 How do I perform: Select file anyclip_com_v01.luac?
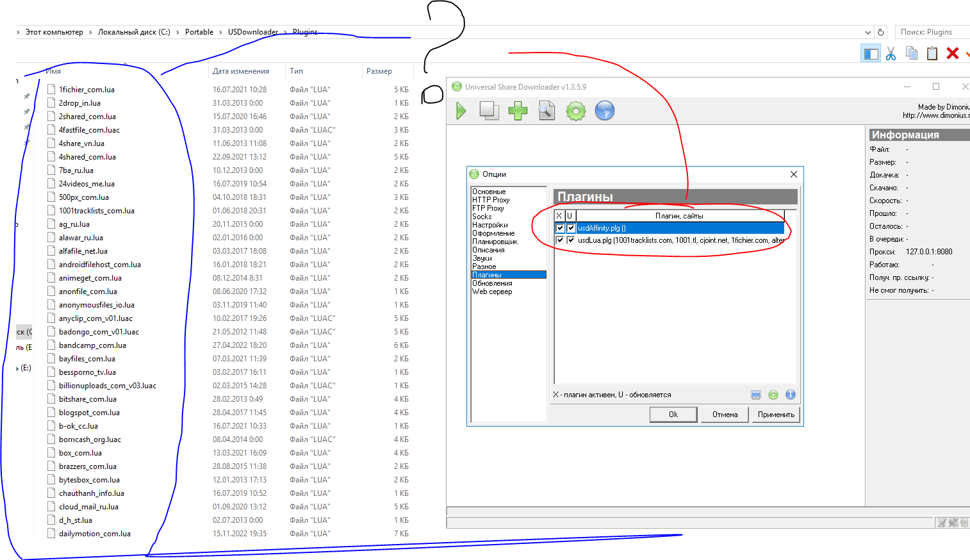click(95, 318)
